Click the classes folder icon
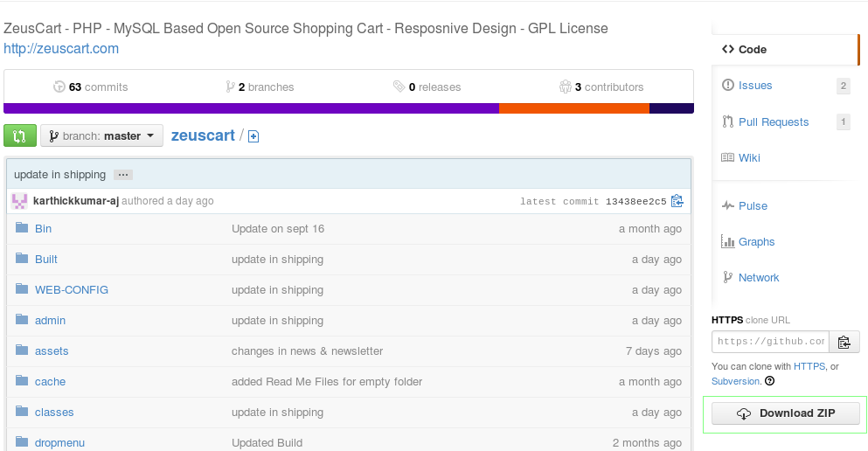This screenshot has width=868, height=451. pyautogui.click(x=22, y=411)
